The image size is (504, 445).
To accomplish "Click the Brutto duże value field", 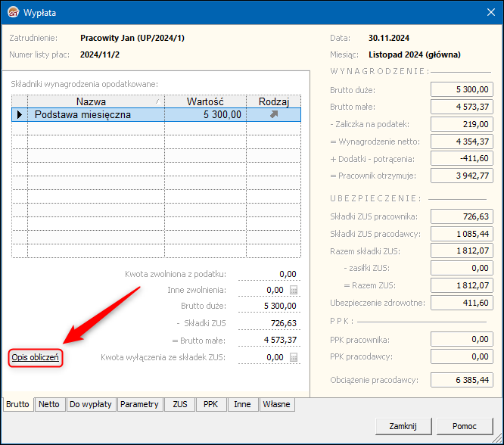I will coord(462,89).
